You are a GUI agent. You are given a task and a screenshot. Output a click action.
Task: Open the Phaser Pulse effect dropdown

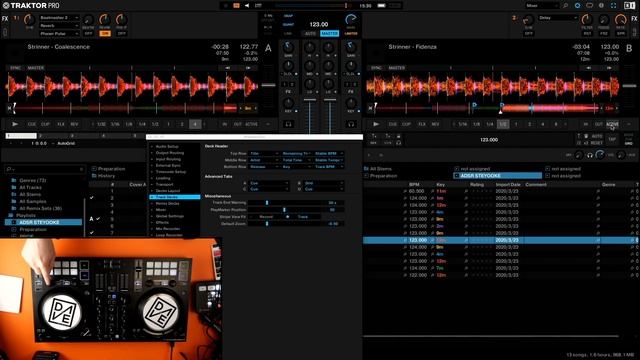(59, 34)
